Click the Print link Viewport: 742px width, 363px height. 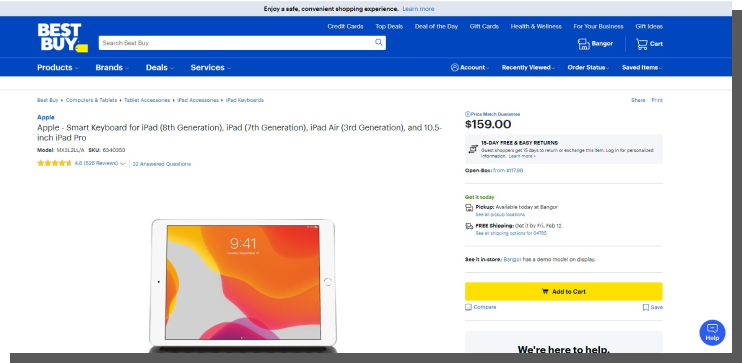tap(657, 100)
